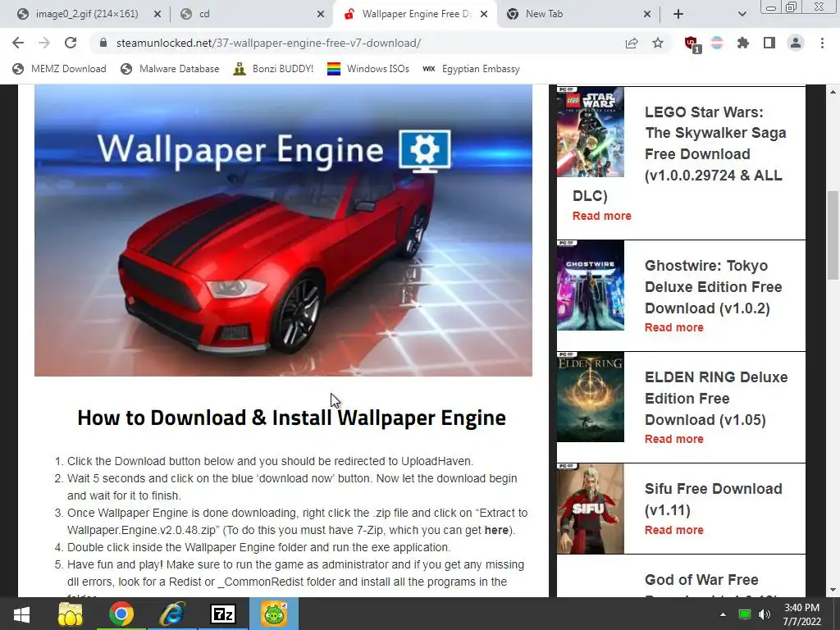The height and width of the screenshot is (630, 840).
Task: Click the Wallpaper Engine red car image
Action: pos(283,231)
